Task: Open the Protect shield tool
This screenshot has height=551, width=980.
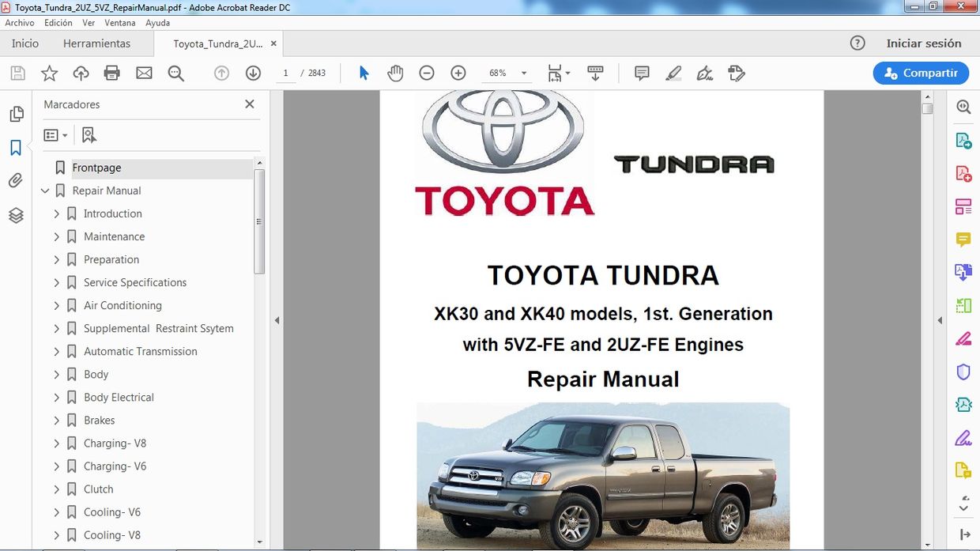Action: pos(963,372)
